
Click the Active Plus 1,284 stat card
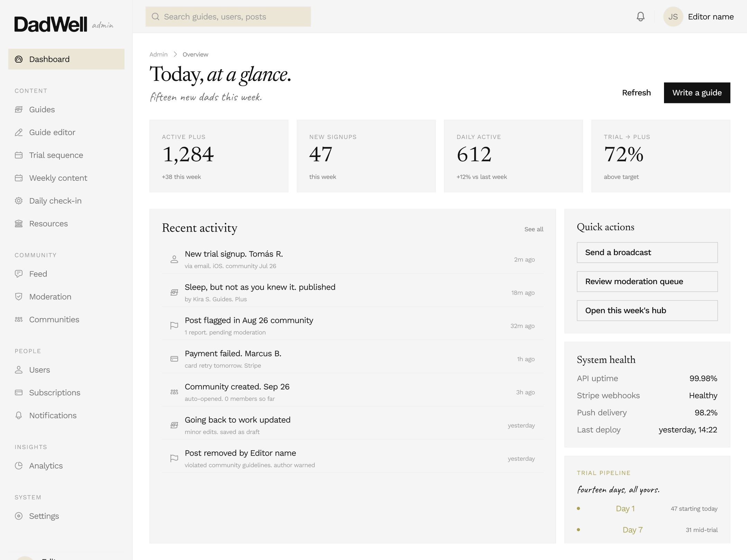coord(219,156)
